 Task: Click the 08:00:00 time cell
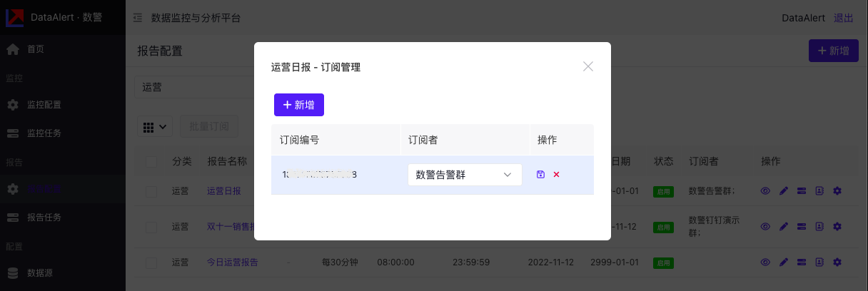click(x=395, y=262)
